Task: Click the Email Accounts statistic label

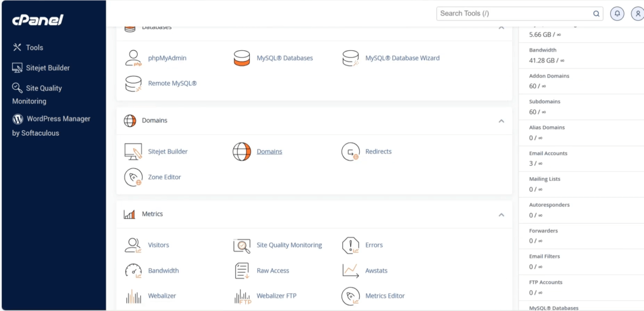Action: tap(548, 153)
